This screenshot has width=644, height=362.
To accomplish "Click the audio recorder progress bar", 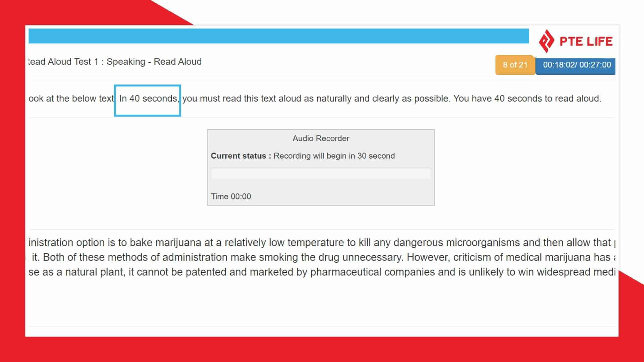I will click(x=321, y=174).
